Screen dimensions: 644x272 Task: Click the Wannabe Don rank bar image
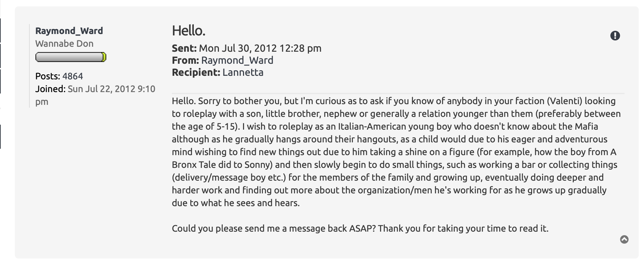(x=70, y=57)
